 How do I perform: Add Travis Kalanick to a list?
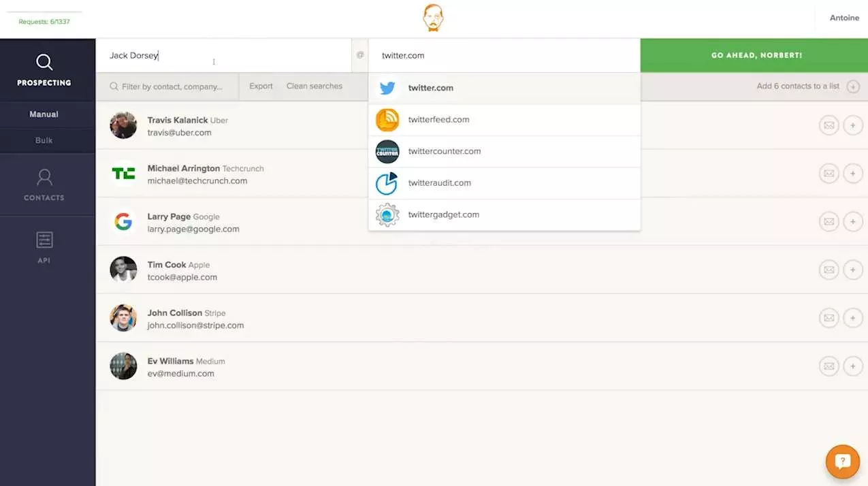coord(853,125)
